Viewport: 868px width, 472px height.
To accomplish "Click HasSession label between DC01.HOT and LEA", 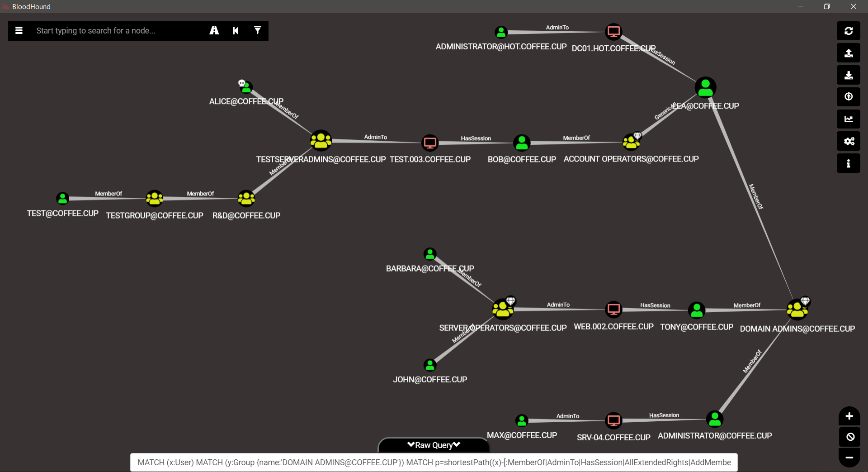I will click(x=663, y=56).
